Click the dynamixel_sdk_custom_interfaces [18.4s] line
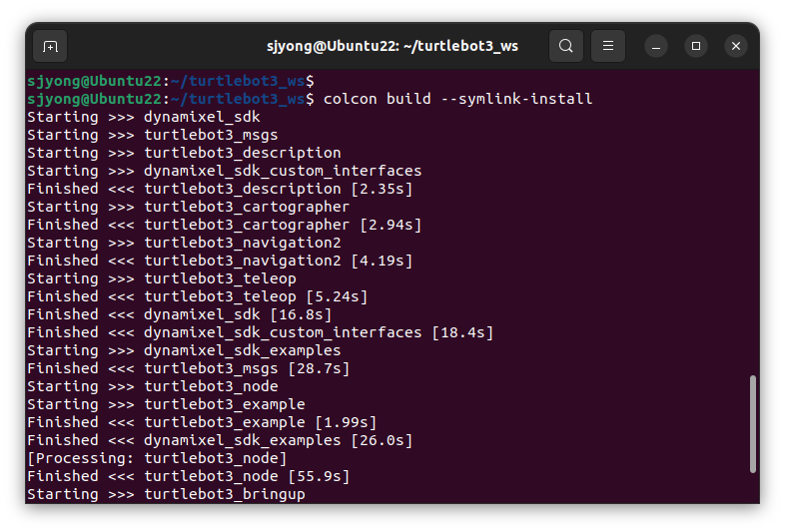This screenshot has height=532, width=785. 261,332
